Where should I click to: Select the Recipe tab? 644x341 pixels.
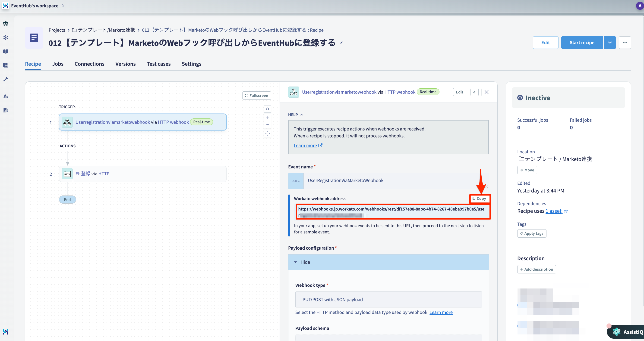tap(33, 64)
